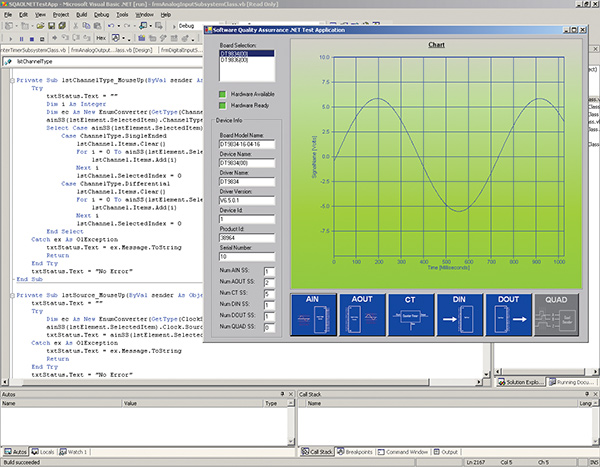The height and width of the screenshot is (467, 600).
Task: Open the DIN digital input subsystem
Action: pos(460,314)
